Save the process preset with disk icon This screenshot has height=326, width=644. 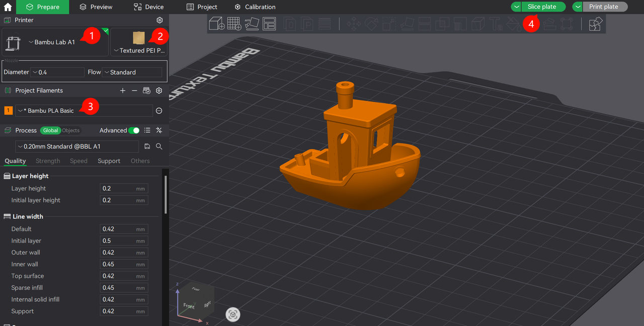tap(147, 146)
